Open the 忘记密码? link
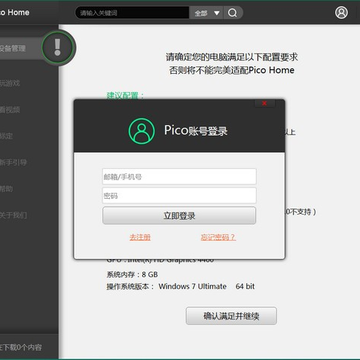 pyautogui.click(x=218, y=237)
